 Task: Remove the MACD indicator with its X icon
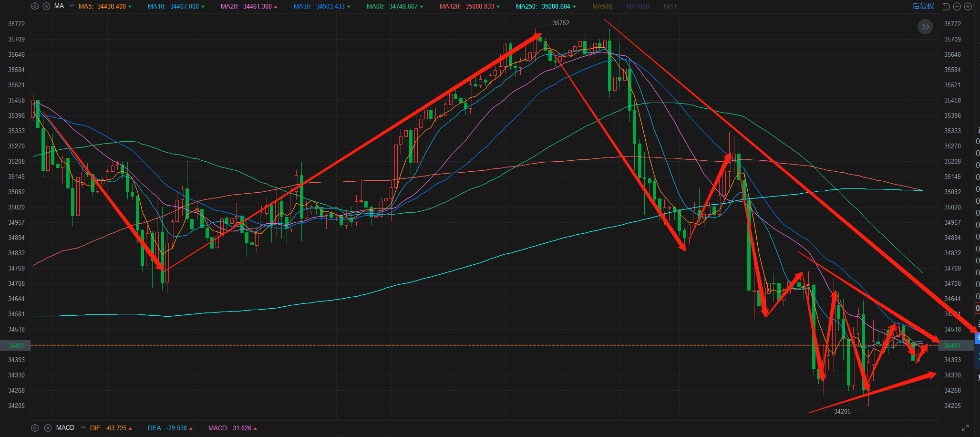tap(48, 428)
